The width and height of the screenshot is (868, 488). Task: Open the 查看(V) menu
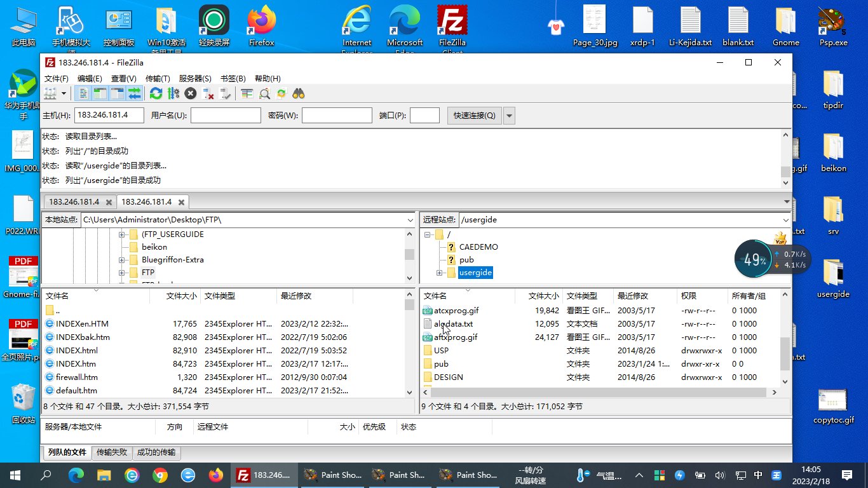coord(123,78)
